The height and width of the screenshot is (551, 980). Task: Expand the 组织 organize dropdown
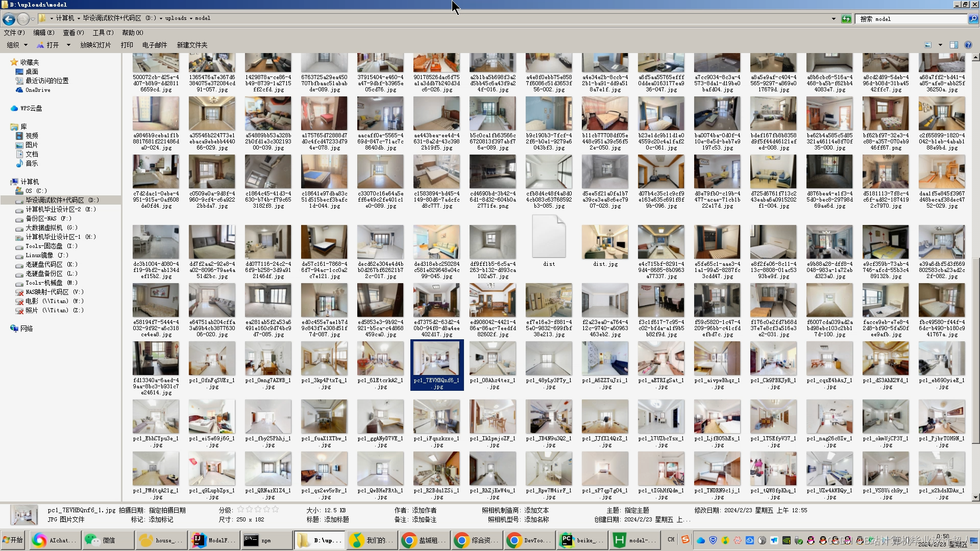[x=17, y=45]
